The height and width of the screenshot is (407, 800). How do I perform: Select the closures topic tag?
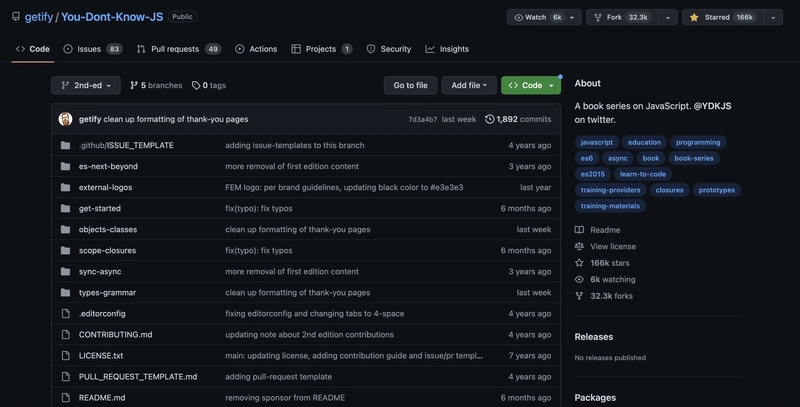pyautogui.click(x=669, y=190)
